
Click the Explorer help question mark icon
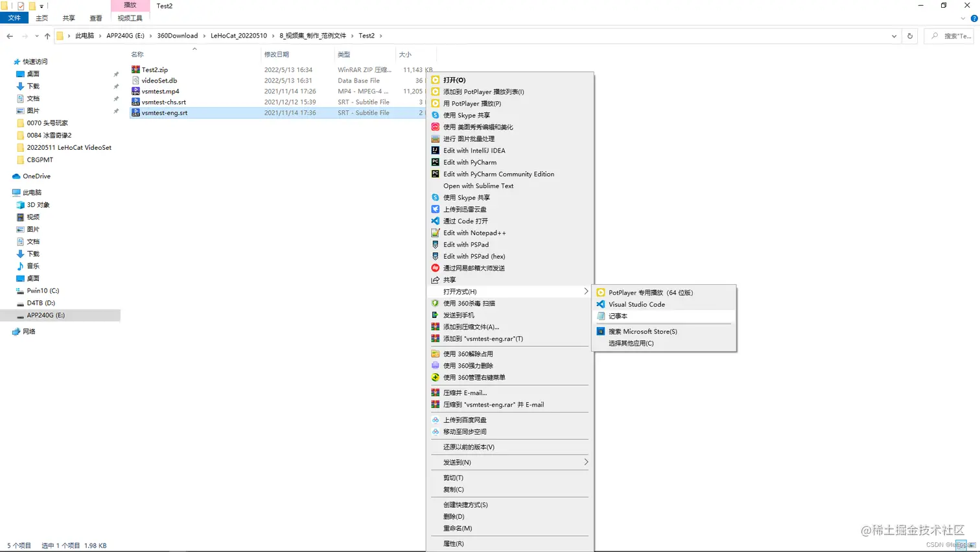pyautogui.click(x=974, y=18)
